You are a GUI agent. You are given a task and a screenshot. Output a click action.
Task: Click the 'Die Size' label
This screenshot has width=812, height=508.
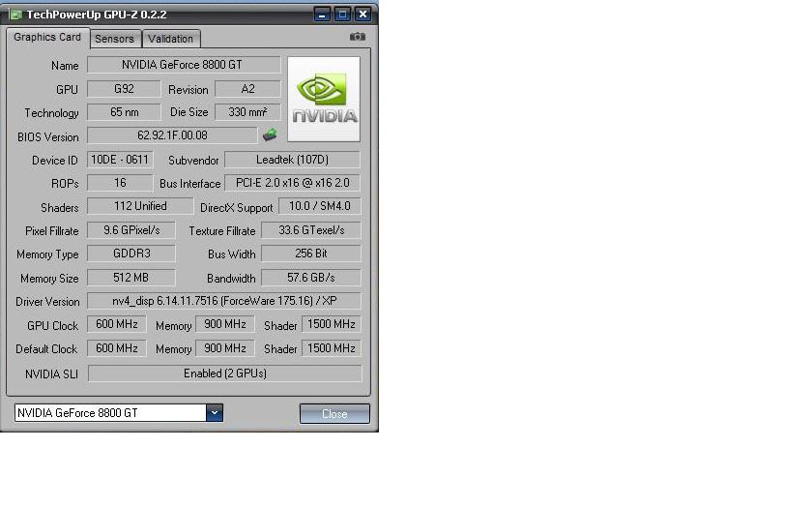[x=189, y=112]
